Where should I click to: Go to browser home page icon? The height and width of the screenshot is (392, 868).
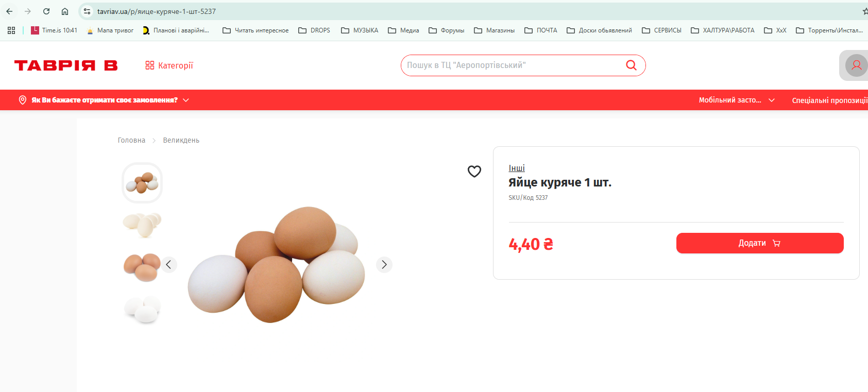pos(65,11)
